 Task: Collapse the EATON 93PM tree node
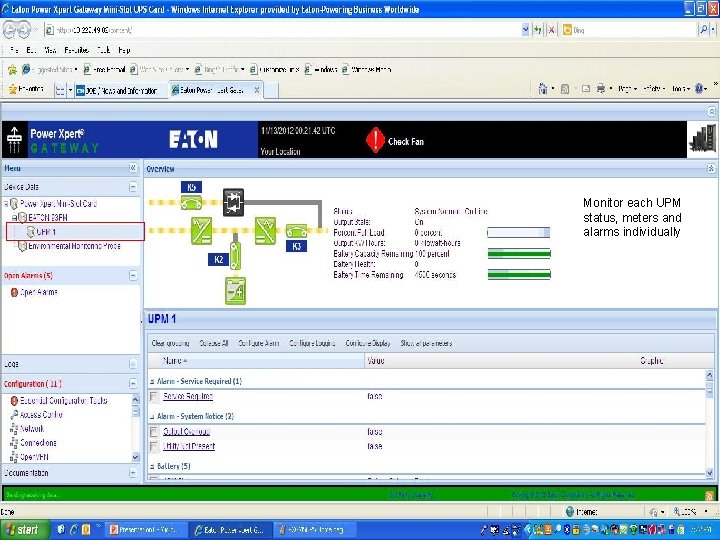(x=14, y=218)
